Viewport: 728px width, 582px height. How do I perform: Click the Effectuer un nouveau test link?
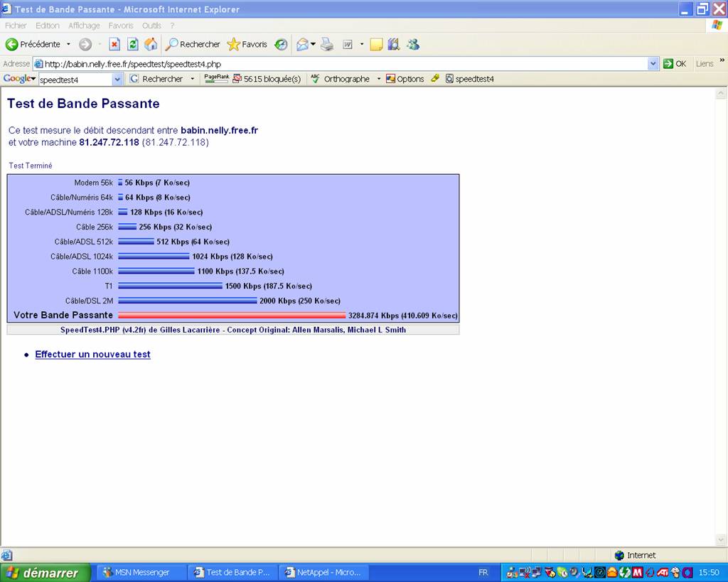pyautogui.click(x=92, y=354)
